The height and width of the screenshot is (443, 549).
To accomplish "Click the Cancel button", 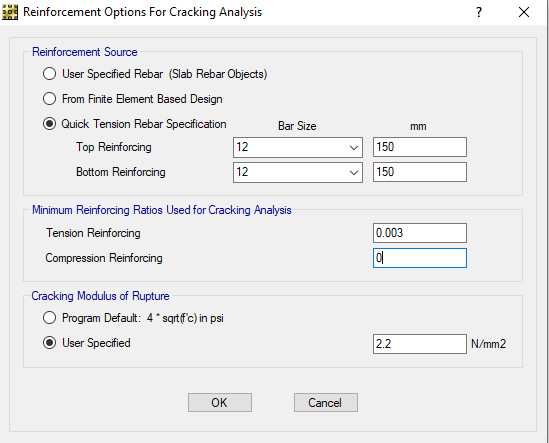I will click(326, 402).
